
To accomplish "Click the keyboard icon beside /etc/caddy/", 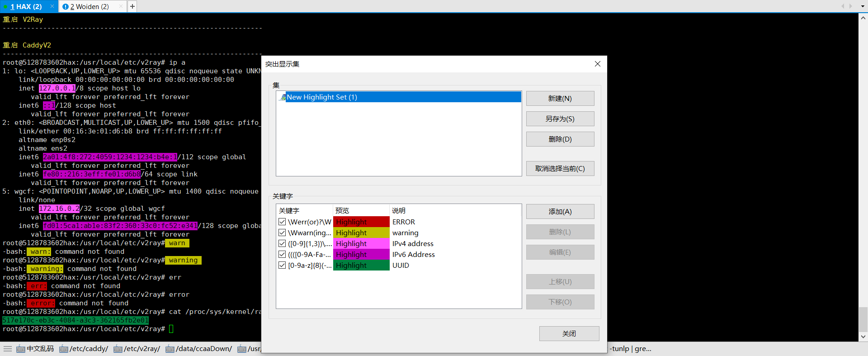I will coord(64,349).
